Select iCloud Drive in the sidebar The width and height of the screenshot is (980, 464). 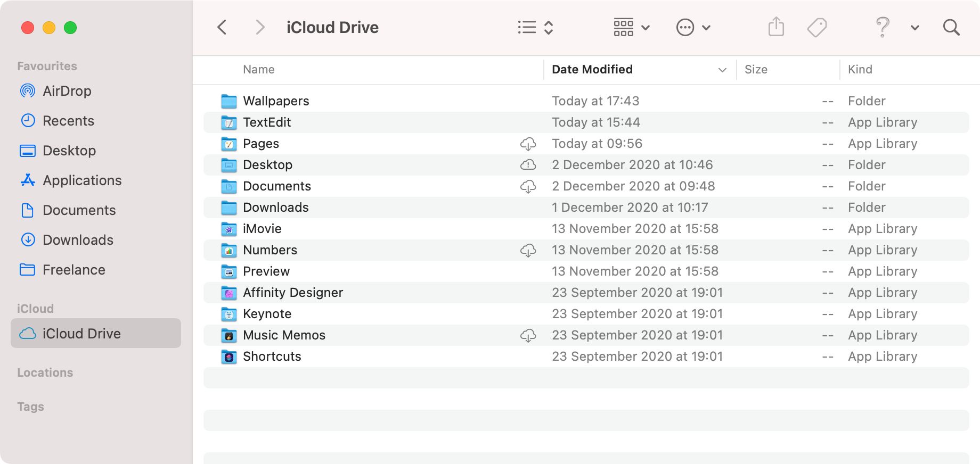96,333
